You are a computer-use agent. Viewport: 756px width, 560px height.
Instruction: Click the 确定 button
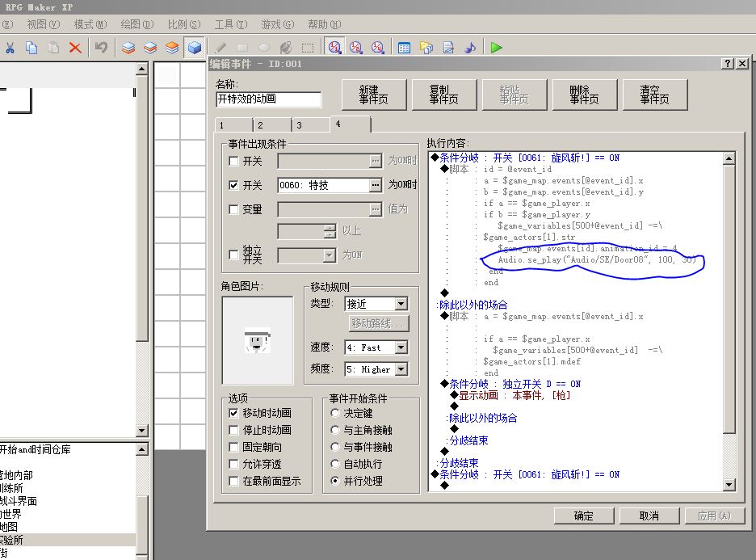point(584,516)
